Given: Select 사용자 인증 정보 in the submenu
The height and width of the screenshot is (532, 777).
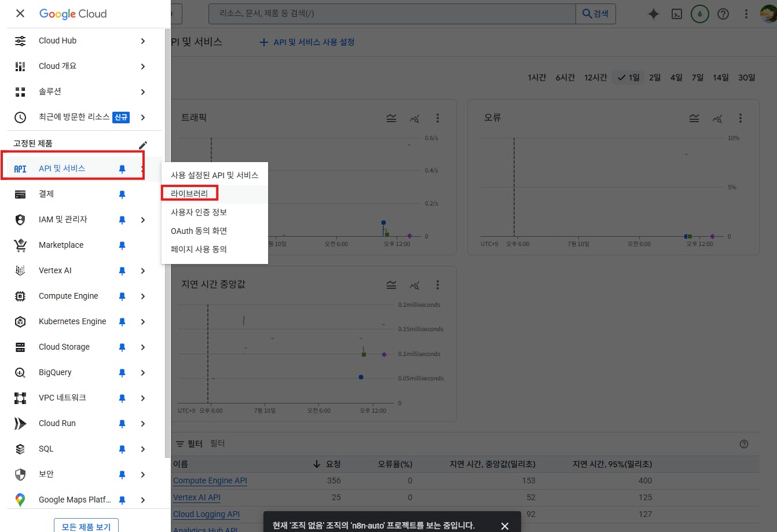Looking at the screenshot, I should pyautogui.click(x=214, y=212).
